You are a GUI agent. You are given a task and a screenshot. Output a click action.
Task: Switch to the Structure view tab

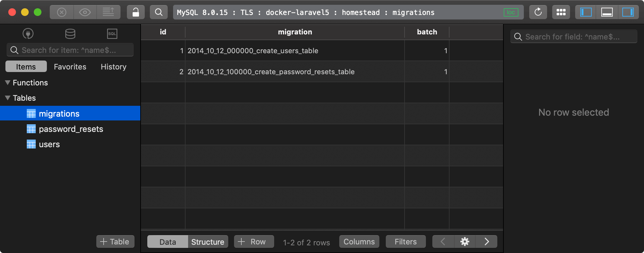[x=208, y=242]
